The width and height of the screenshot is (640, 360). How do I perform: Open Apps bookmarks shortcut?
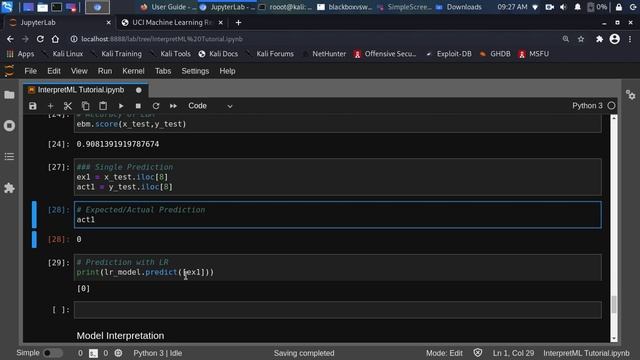pos(20,54)
